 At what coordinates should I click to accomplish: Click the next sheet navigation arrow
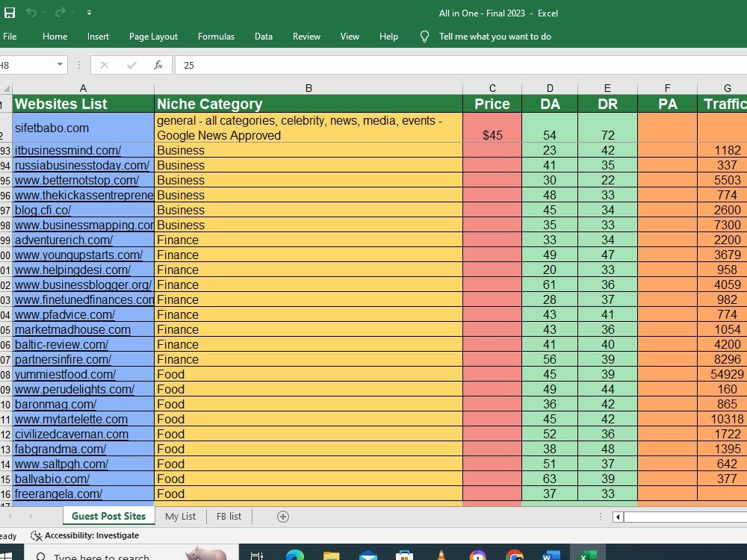click(31, 516)
